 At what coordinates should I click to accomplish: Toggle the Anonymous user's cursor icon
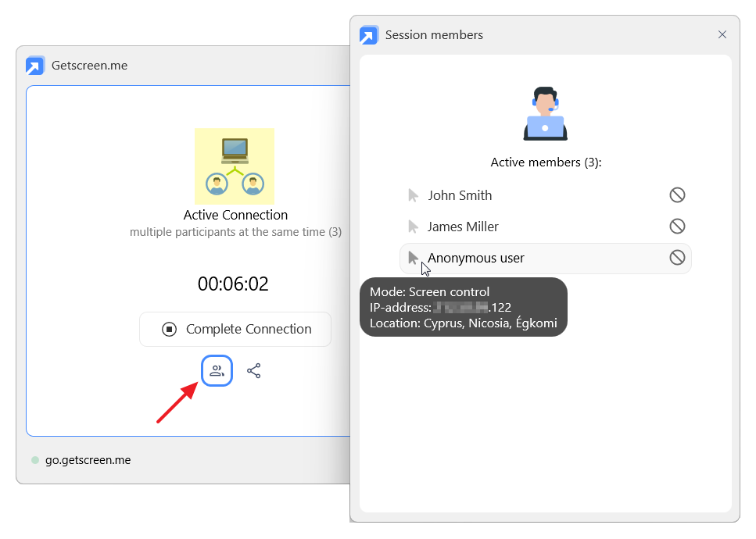coord(414,258)
